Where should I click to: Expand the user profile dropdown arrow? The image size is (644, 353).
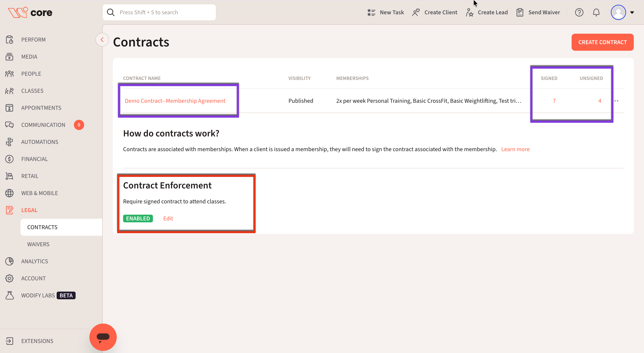(x=632, y=12)
